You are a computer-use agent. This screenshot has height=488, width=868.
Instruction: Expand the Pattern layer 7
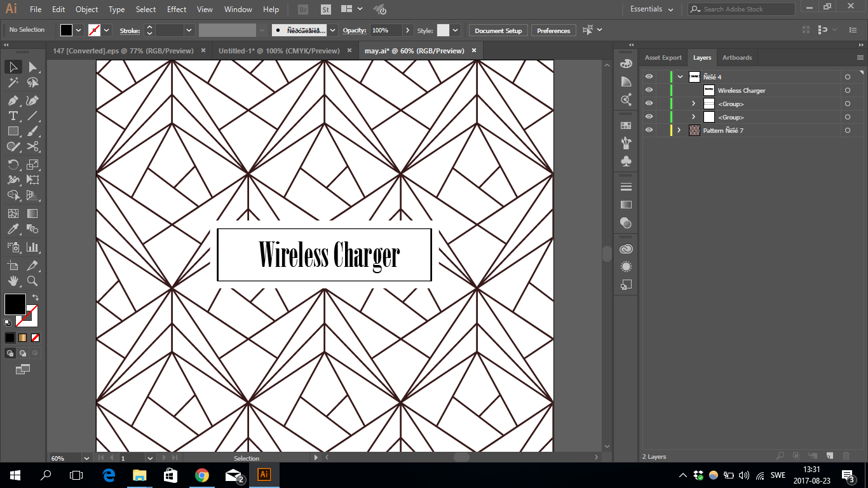[679, 130]
